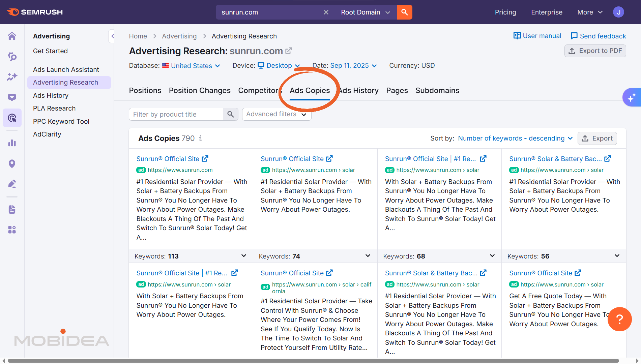Click the Export to PDF button
641x364 pixels.
click(595, 51)
